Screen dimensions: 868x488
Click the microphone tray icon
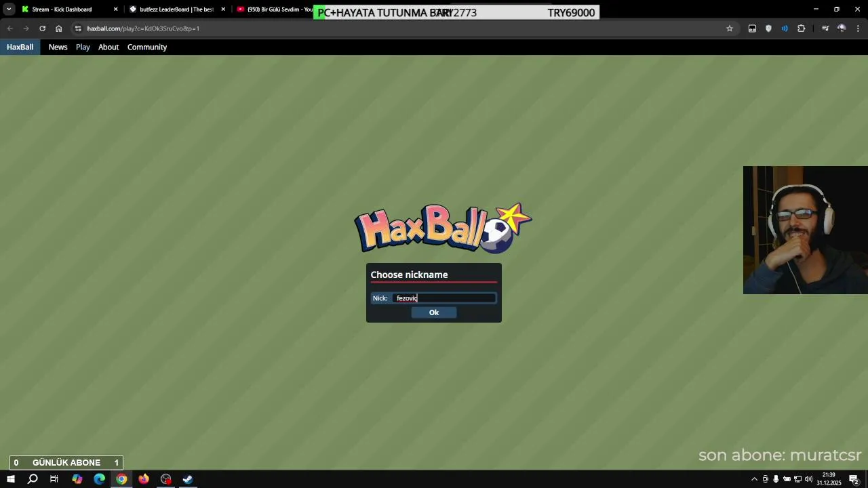[776, 479]
